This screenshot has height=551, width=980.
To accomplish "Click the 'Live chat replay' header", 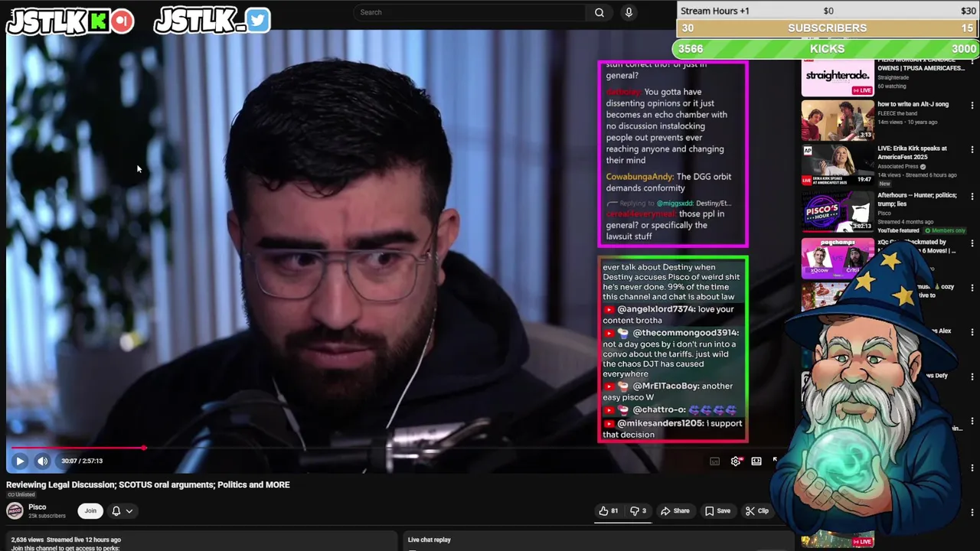I will click(x=430, y=540).
